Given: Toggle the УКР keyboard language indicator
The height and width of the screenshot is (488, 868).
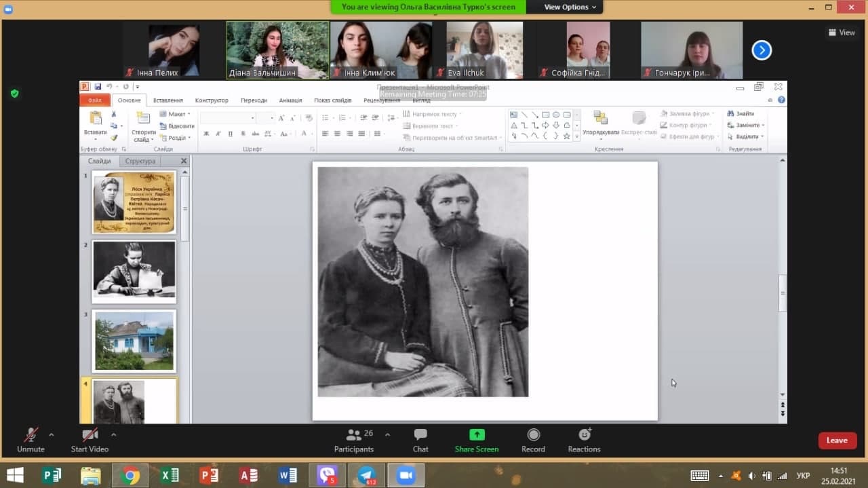Looking at the screenshot, I should [803, 476].
